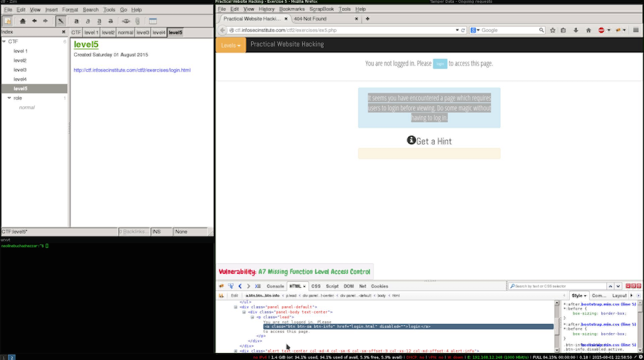Screen dimensions: 644x360
Task: Click the attach file paperclip icon in Zim
Action: click(x=138, y=21)
